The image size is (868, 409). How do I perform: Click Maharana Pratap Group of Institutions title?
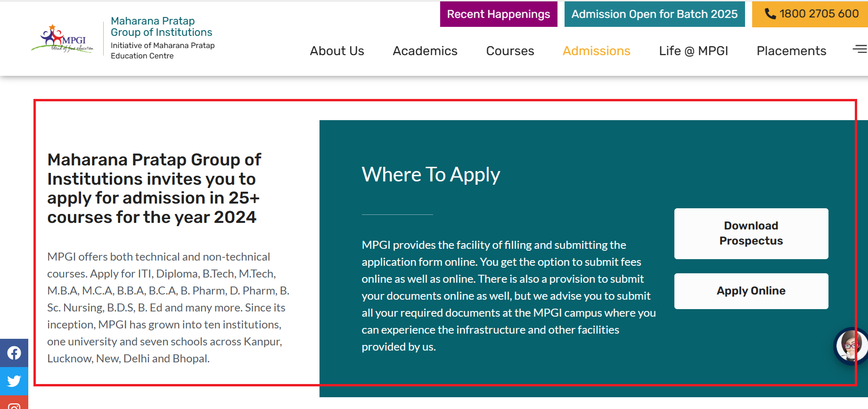coord(161,27)
